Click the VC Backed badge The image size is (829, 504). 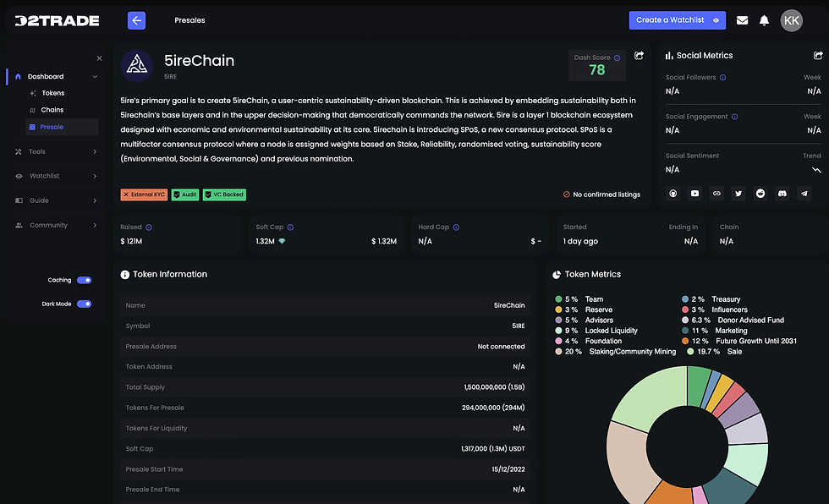coord(224,194)
